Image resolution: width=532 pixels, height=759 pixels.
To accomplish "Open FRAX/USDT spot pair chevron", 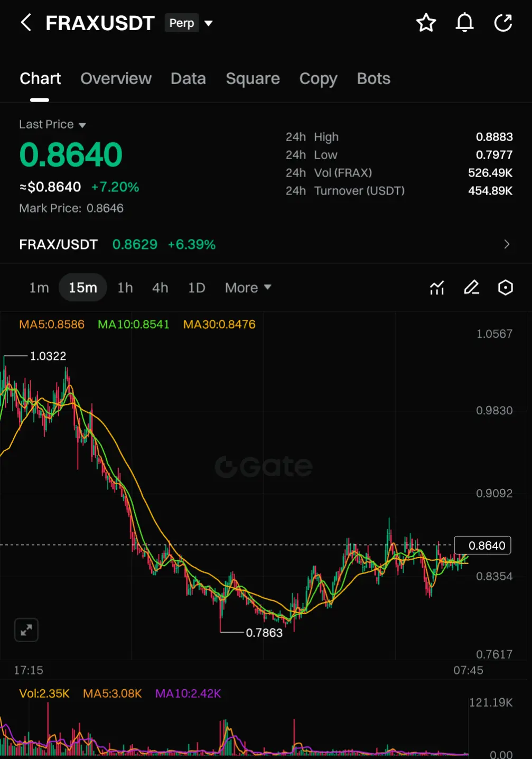I will (x=506, y=244).
